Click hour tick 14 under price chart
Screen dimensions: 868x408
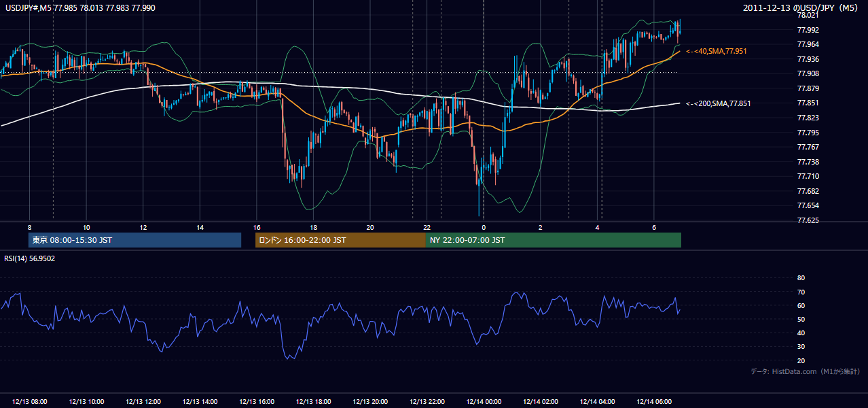point(200,227)
